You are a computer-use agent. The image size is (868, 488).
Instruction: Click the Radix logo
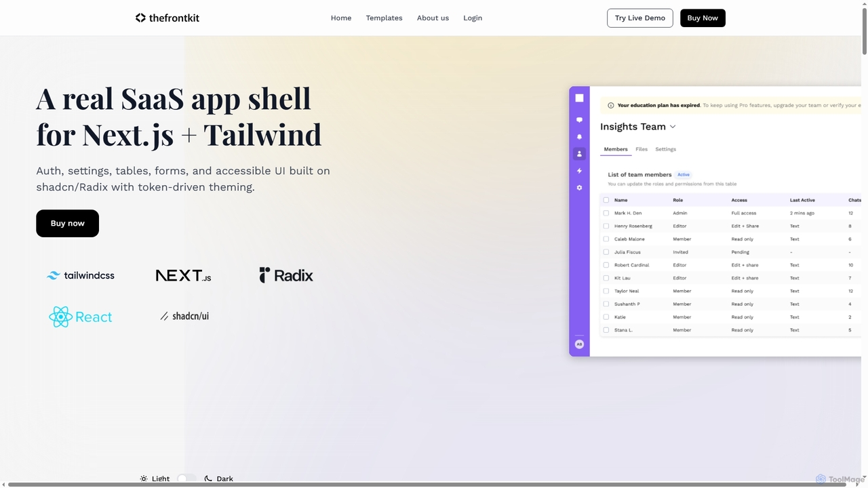coord(286,275)
